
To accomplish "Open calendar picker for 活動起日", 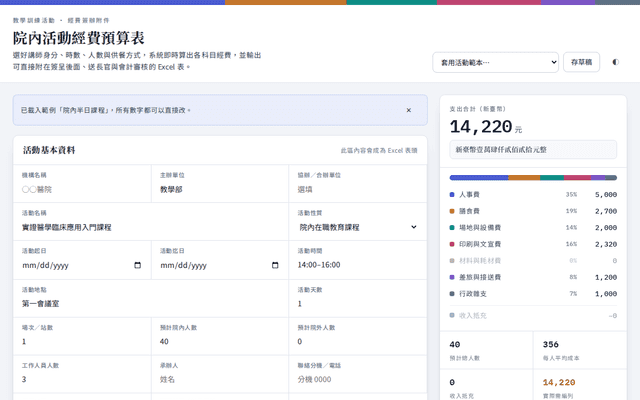I will [138, 265].
